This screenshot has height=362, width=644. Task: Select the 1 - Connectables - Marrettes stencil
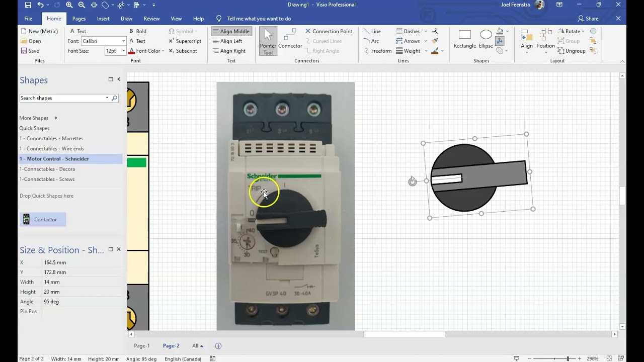[x=51, y=138]
